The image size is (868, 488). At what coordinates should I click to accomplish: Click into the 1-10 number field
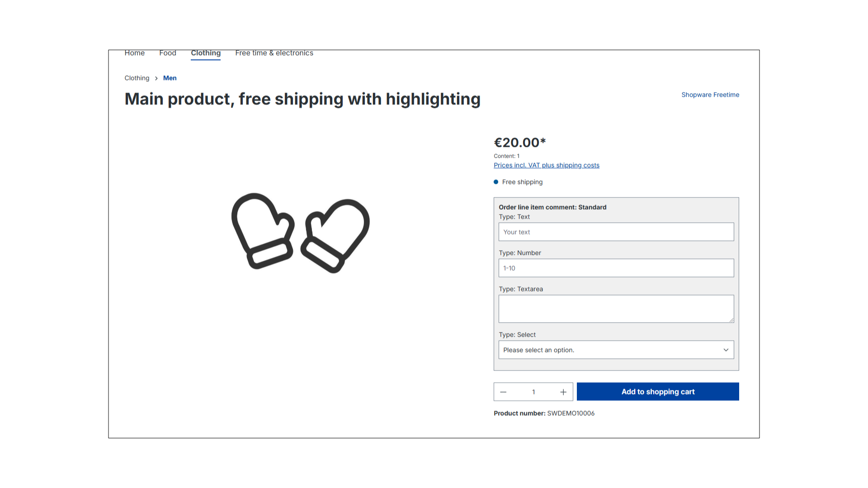[616, 268]
